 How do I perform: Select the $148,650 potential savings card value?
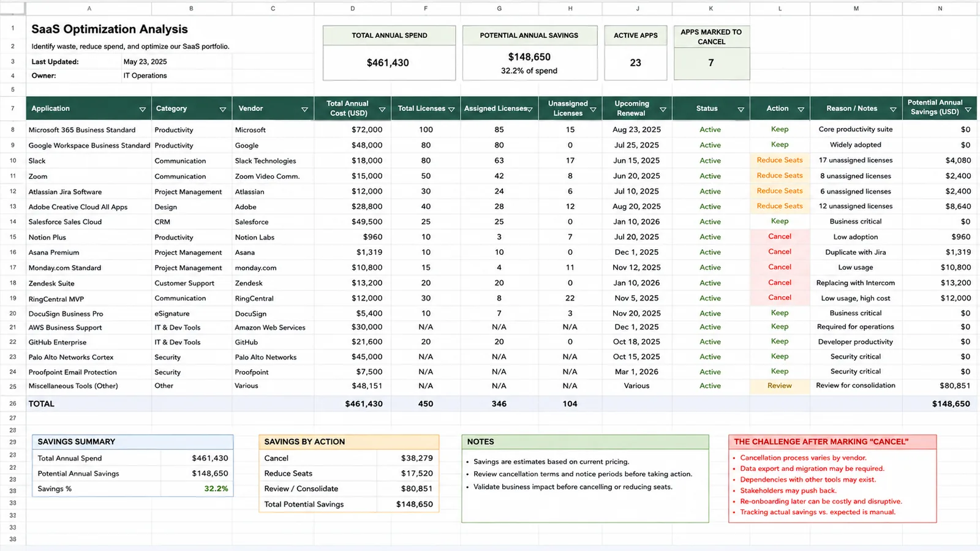[x=529, y=57]
